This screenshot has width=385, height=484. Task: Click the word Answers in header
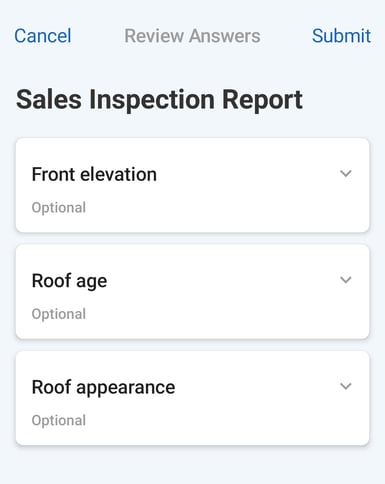(x=225, y=36)
